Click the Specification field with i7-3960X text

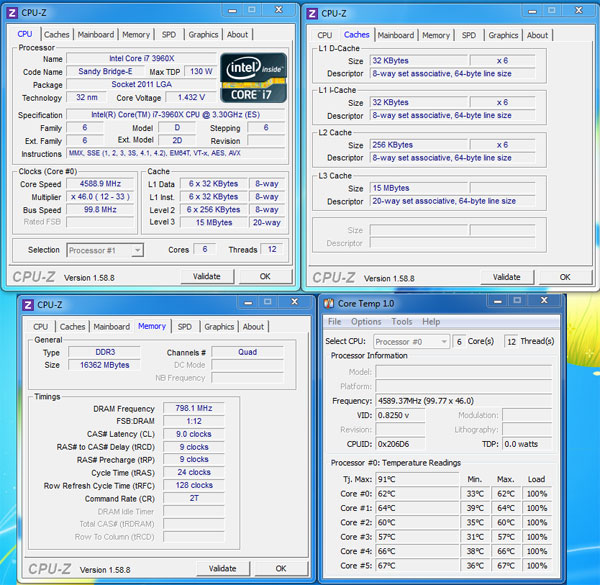click(176, 115)
